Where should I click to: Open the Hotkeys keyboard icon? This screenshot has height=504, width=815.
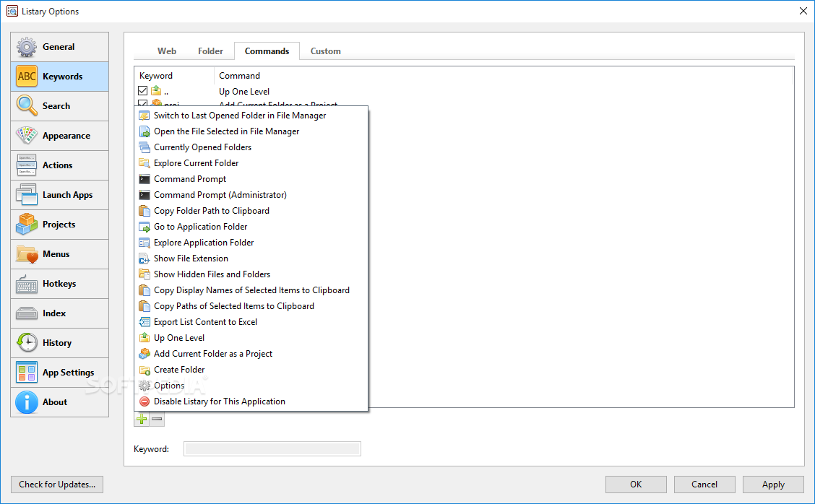[27, 284]
